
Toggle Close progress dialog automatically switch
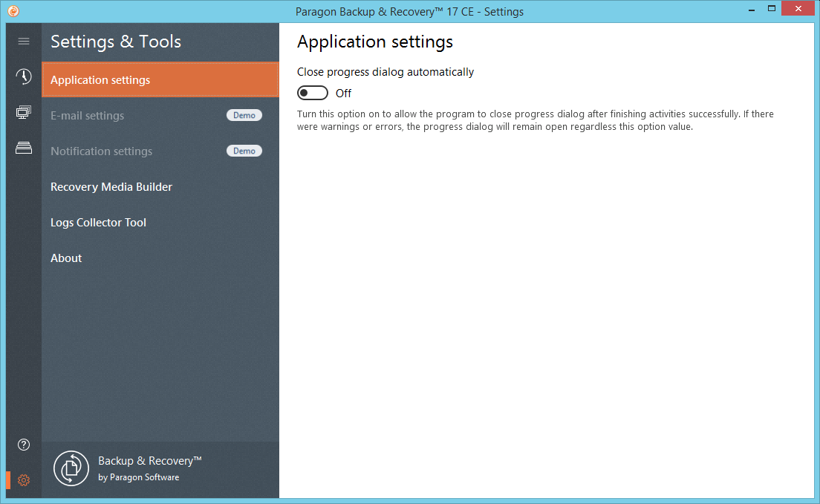click(312, 93)
